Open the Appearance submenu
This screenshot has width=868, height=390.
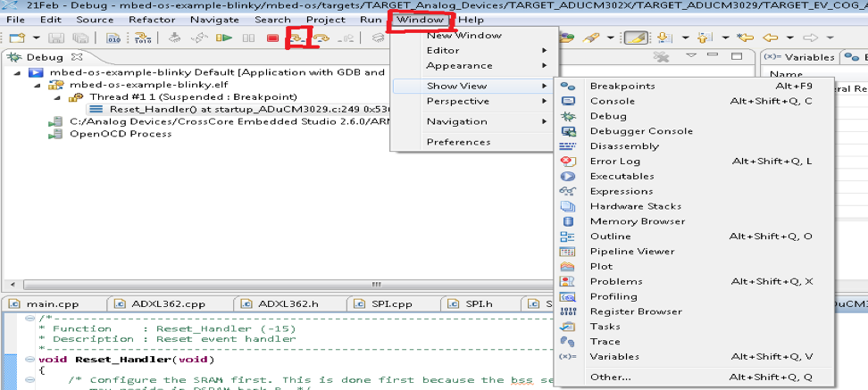472,65
